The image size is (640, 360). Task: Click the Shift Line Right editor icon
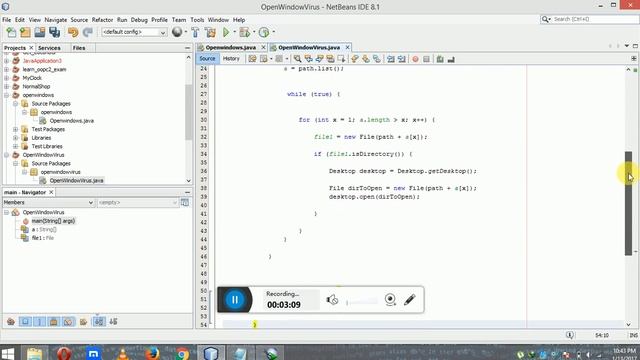pyautogui.click(x=402, y=59)
